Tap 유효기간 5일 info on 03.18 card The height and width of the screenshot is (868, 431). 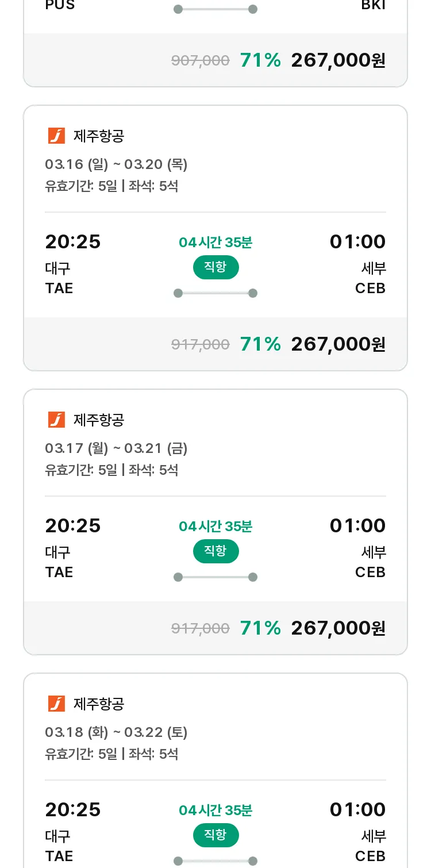click(x=81, y=754)
